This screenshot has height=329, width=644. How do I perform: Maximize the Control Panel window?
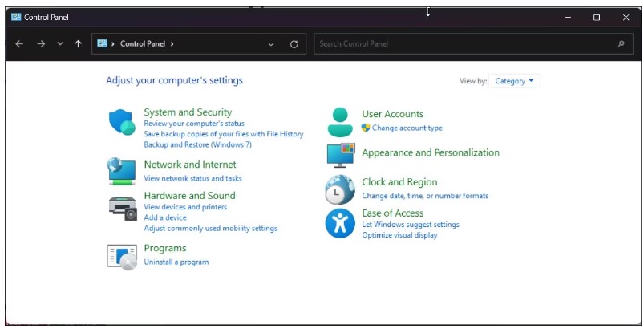(x=597, y=17)
